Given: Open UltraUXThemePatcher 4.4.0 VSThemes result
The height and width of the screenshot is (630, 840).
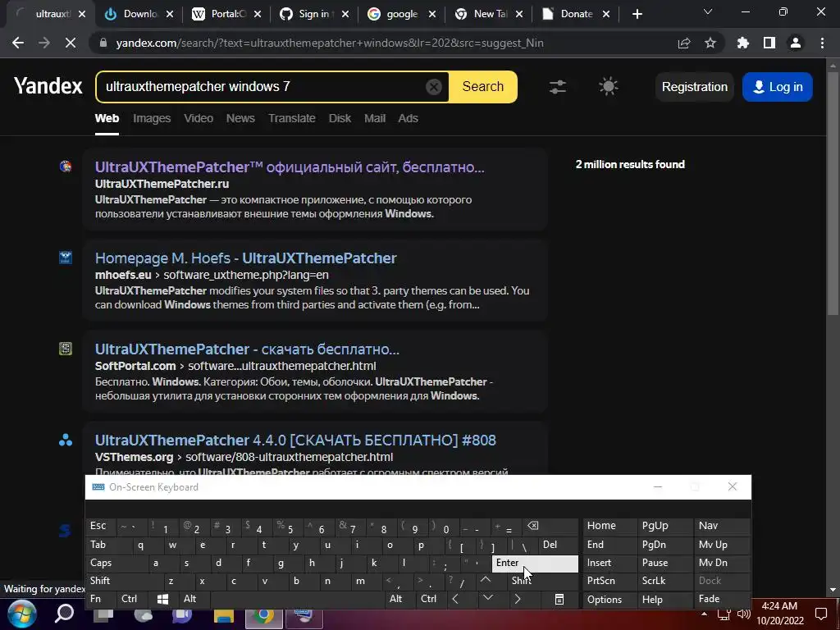Looking at the screenshot, I should pos(295,441).
